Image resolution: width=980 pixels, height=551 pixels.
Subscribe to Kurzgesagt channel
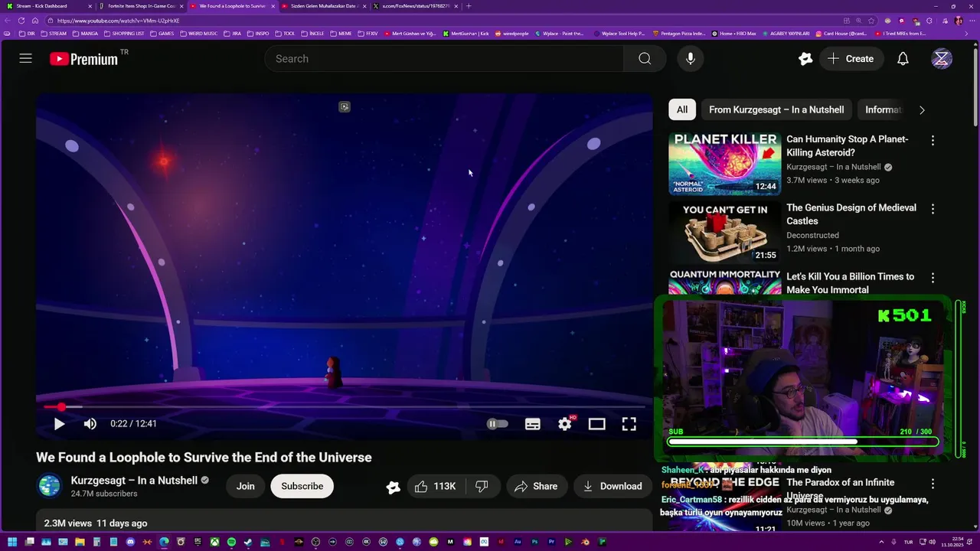(302, 486)
